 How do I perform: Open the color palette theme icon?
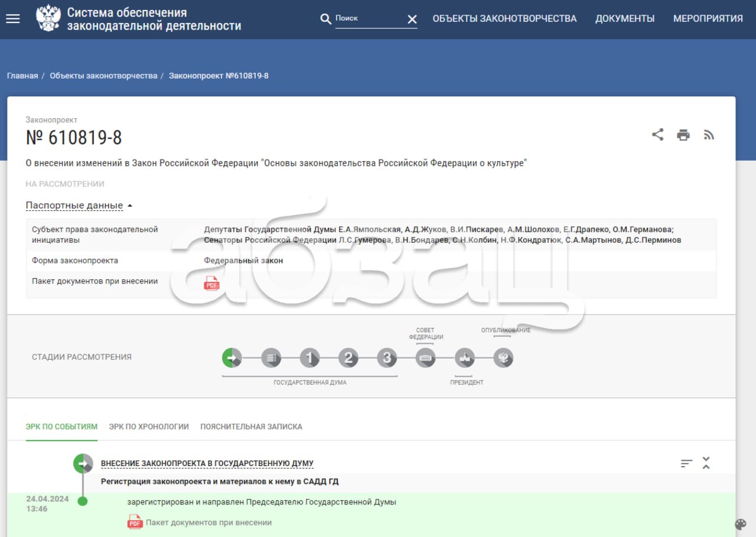tap(741, 525)
